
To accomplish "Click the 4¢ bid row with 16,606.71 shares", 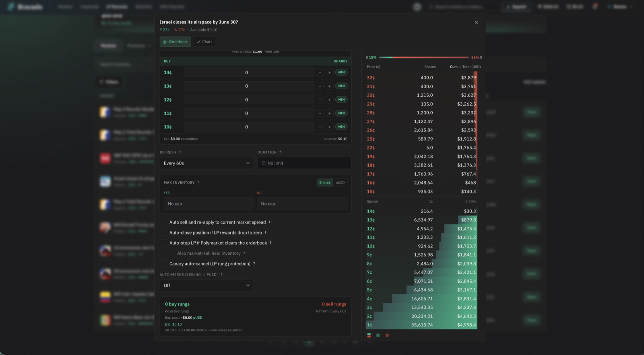I will point(421,299).
